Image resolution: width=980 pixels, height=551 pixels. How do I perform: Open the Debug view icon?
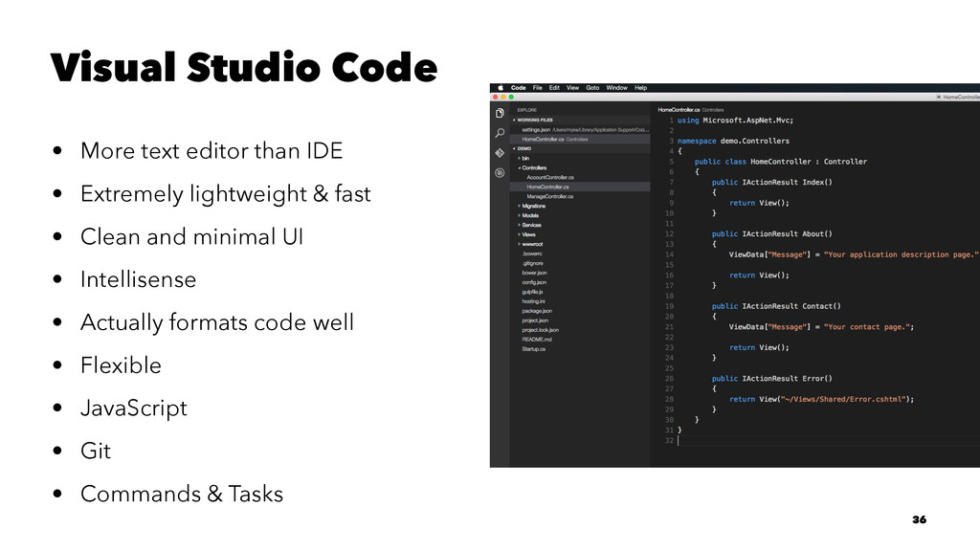tap(500, 173)
